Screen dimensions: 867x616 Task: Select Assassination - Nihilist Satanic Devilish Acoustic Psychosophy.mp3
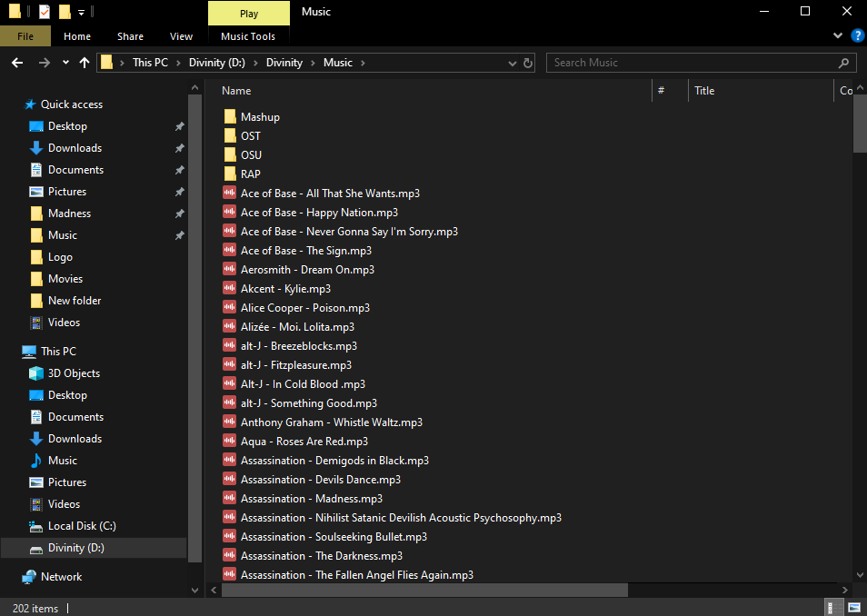pyautogui.click(x=401, y=518)
